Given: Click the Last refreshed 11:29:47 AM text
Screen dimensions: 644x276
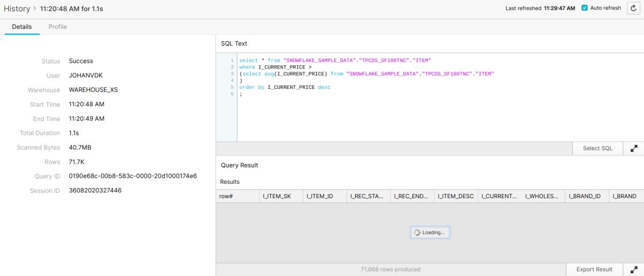Looking at the screenshot, I should 540,8.
